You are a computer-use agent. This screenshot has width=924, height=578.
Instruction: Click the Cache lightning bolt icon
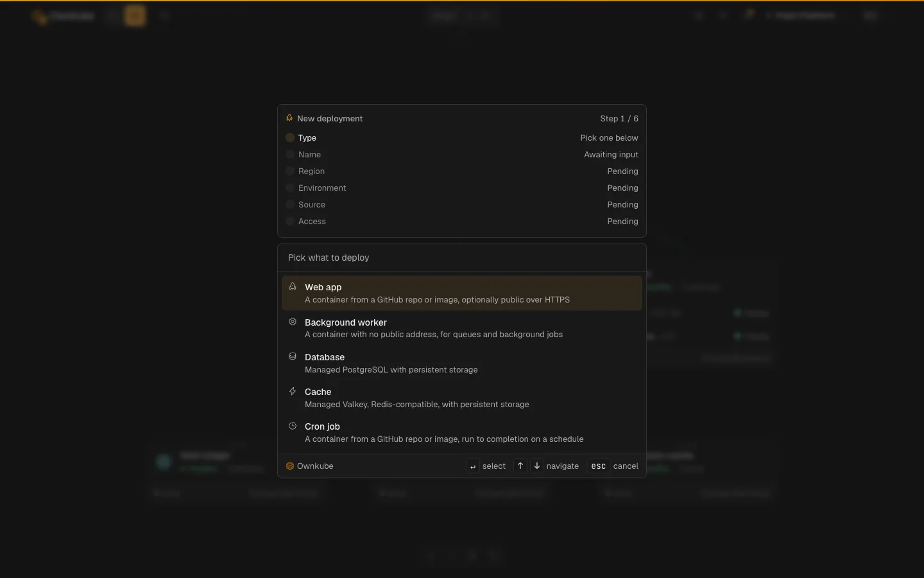293,391
